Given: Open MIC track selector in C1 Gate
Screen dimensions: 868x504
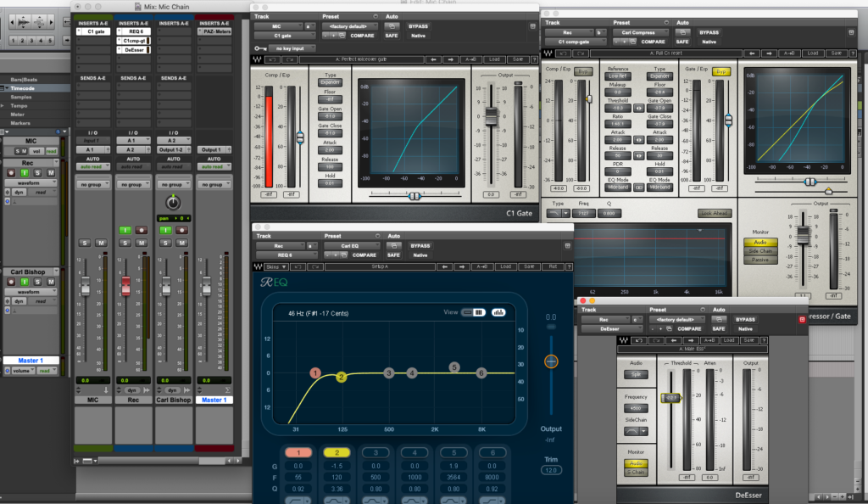Looking at the screenshot, I should point(278,26).
